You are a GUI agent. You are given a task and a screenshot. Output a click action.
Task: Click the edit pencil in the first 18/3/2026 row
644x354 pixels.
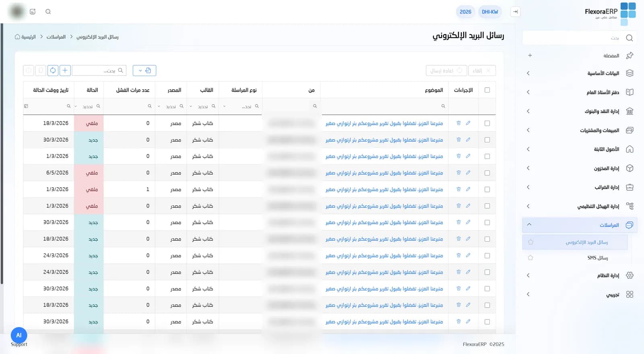(x=468, y=123)
